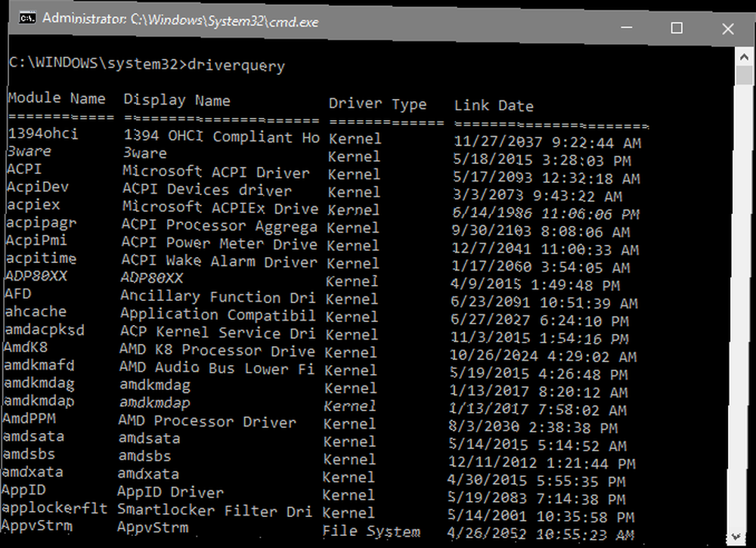Click the 'C:\WINDOWS\system32>' prompt text
Screen dimensions: 756x548
[x=98, y=63]
